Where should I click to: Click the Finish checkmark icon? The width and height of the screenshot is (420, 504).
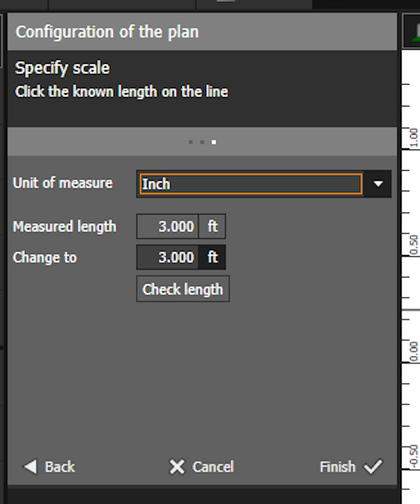pos(373,467)
